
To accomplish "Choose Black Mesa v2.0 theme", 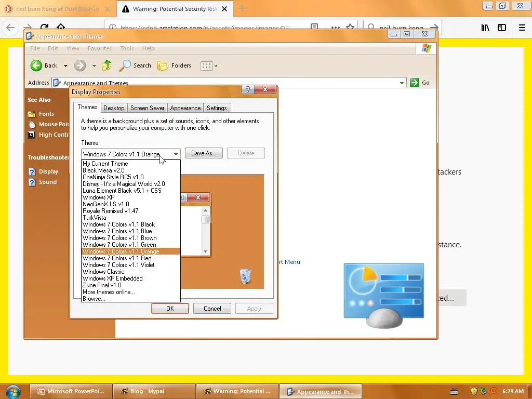I will (131, 170).
